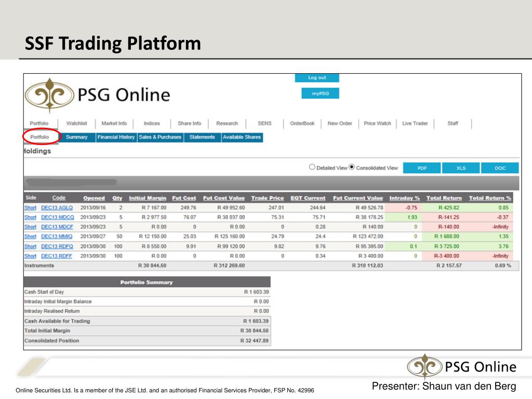Open the Watchlist menu item
532x399 pixels.
point(77,123)
